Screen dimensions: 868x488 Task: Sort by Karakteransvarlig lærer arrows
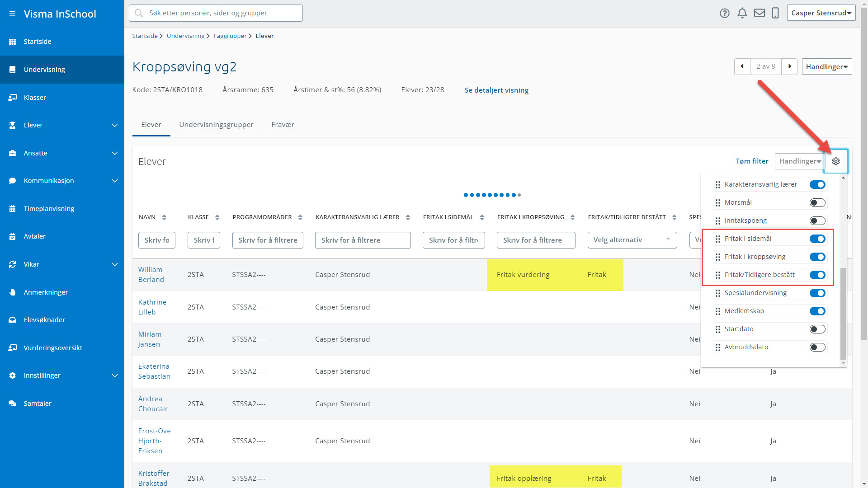[x=408, y=217]
